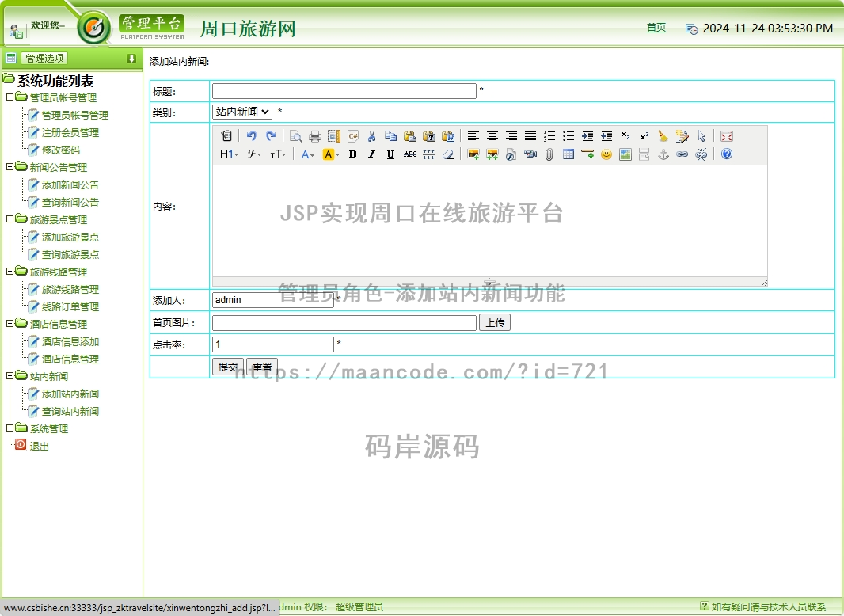Open the 类别 站内新闻 dropdown

242,112
